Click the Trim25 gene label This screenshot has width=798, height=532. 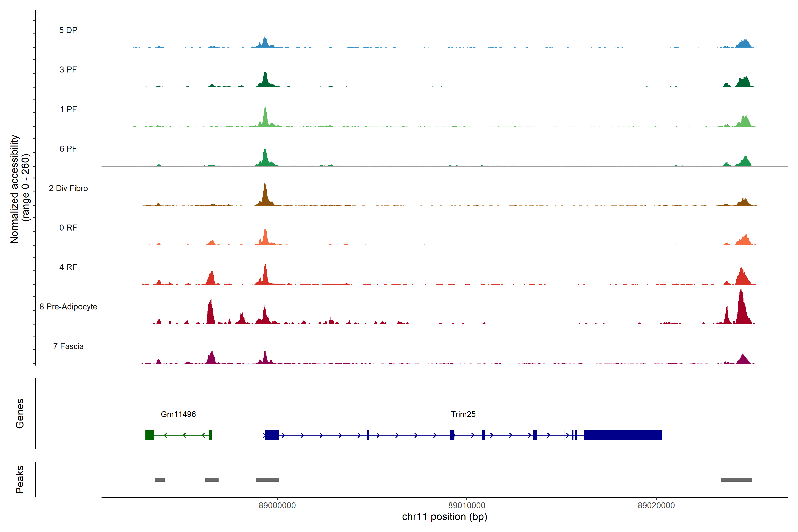(463, 414)
